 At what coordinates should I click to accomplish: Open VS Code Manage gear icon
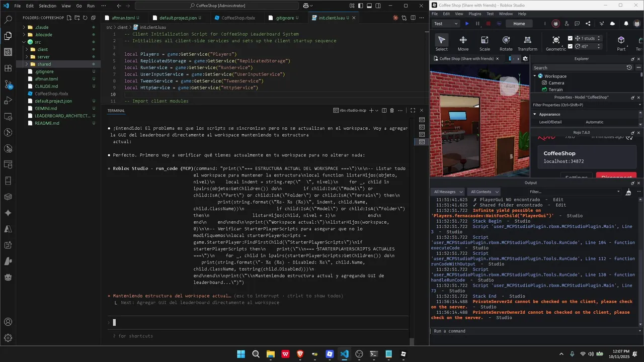[8, 338]
